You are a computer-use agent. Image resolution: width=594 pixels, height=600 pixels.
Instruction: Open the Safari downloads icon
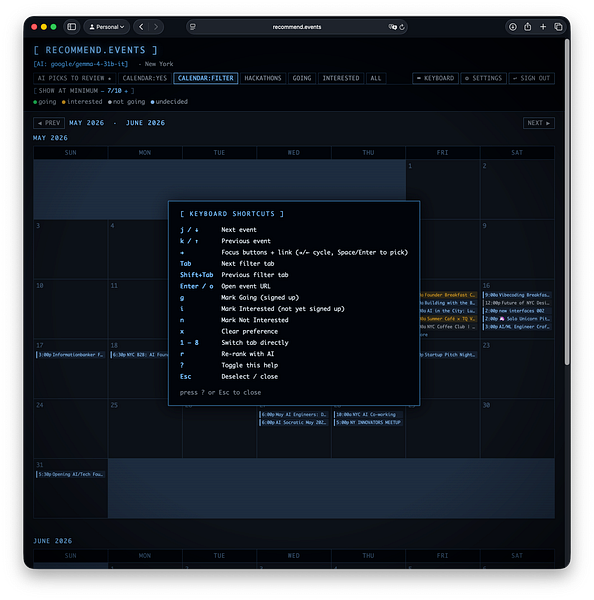point(512,27)
